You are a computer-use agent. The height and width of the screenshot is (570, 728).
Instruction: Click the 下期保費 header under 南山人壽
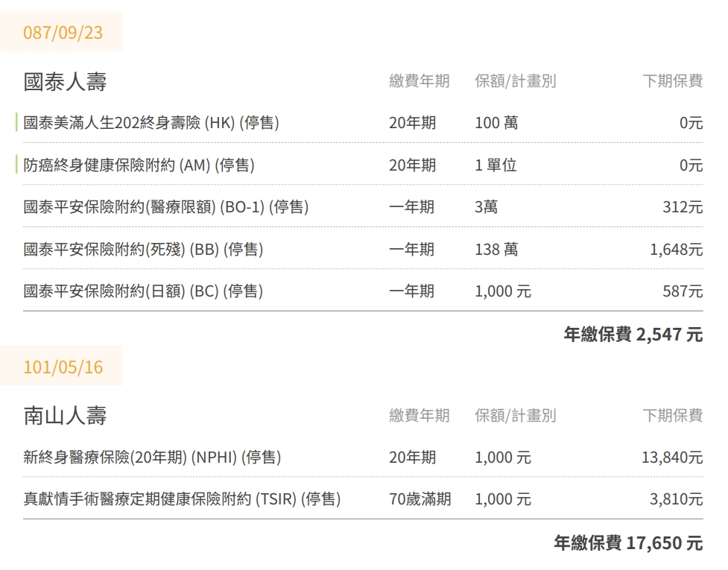[x=673, y=416]
